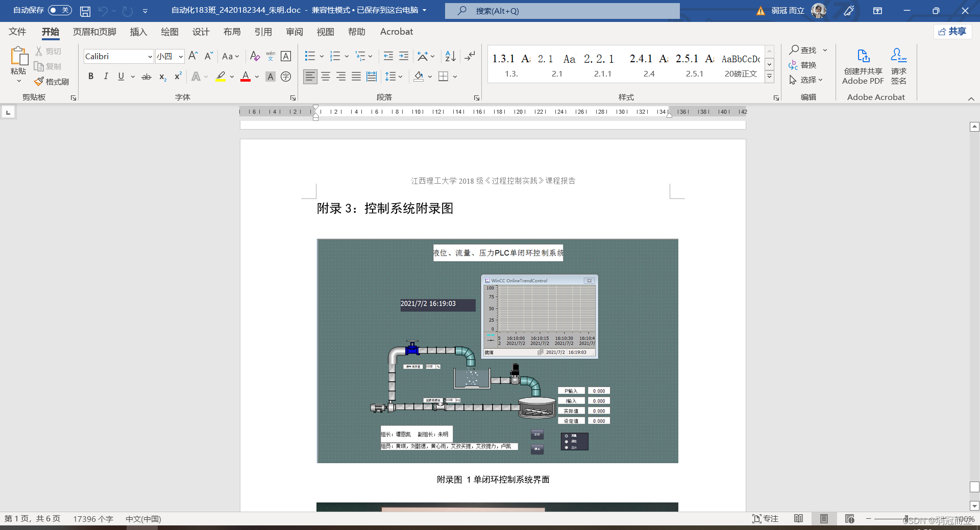
Task: Apply the 2.4.1 heading style
Action: [648, 65]
